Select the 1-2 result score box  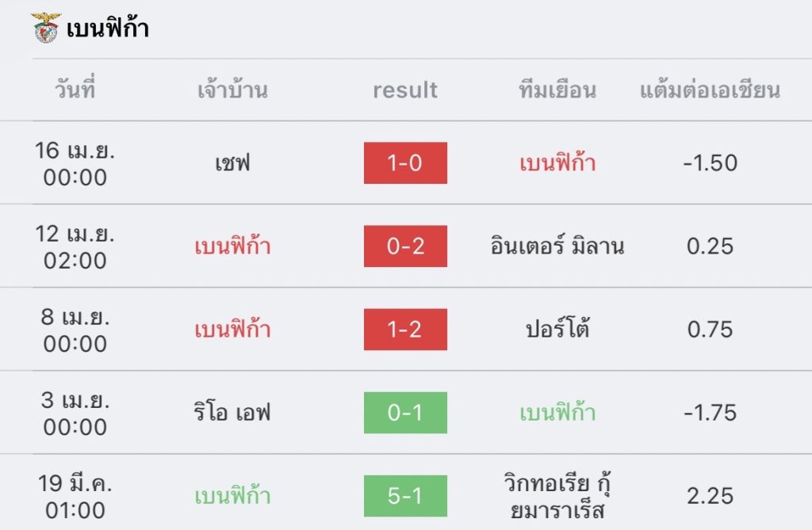405,330
